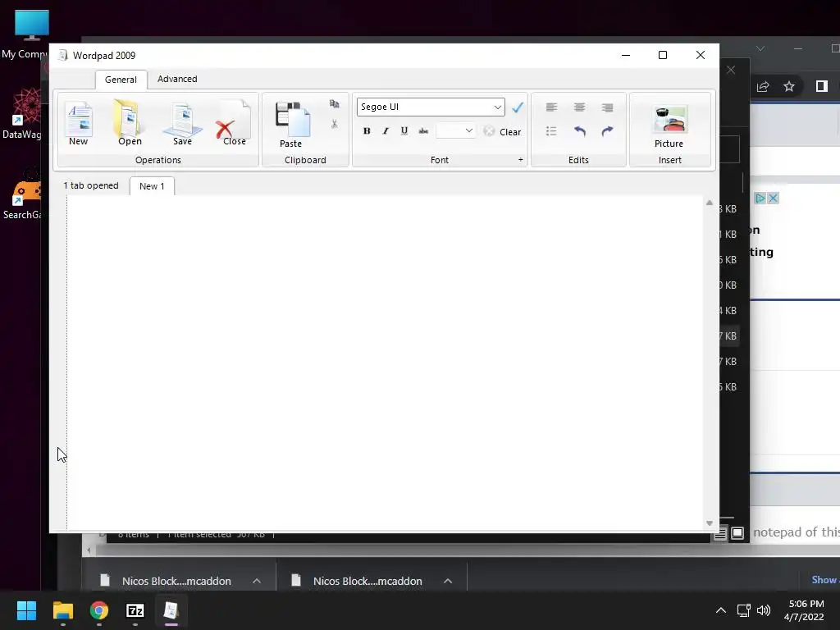Save the document using Save icon
This screenshot has height=630, width=840.
(x=182, y=124)
